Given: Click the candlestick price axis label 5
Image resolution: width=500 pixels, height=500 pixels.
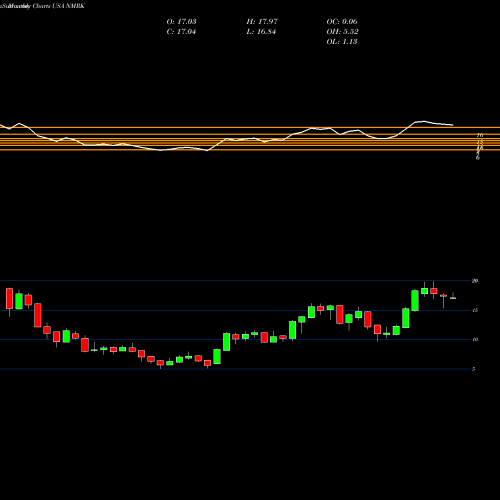Looking at the screenshot, I should point(473,369).
